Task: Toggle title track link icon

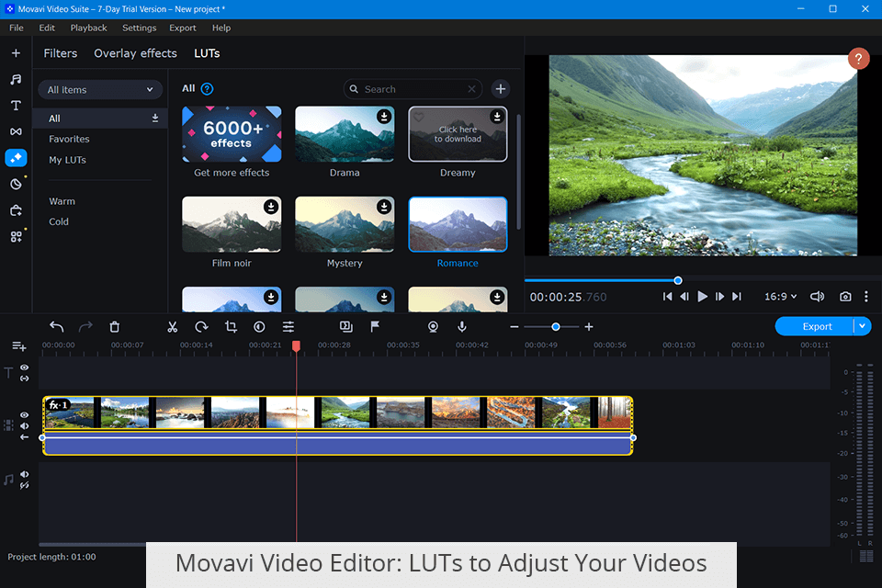Action: pyautogui.click(x=25, y=379)
